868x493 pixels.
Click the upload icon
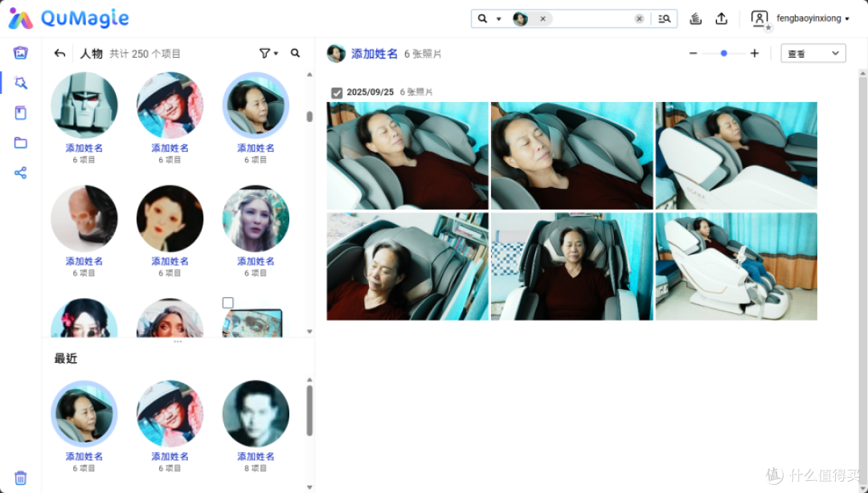coord(721,18)
